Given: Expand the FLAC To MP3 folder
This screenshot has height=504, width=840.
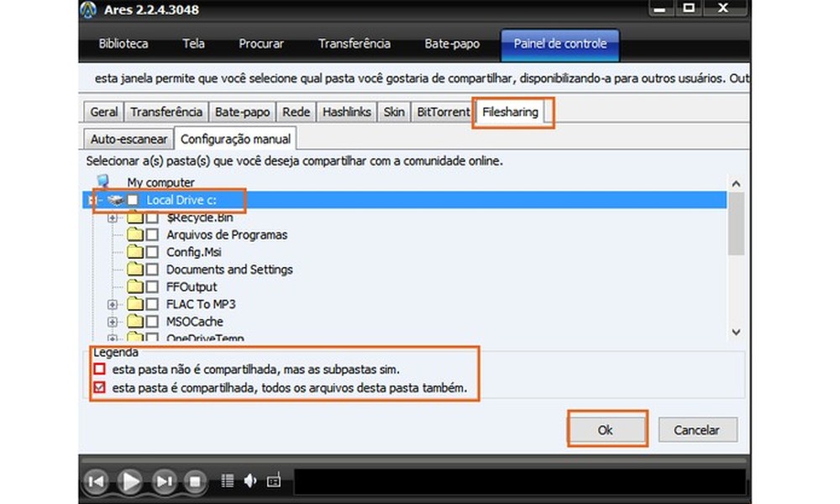Looking at the screenshot, I should tap(113, 304).
